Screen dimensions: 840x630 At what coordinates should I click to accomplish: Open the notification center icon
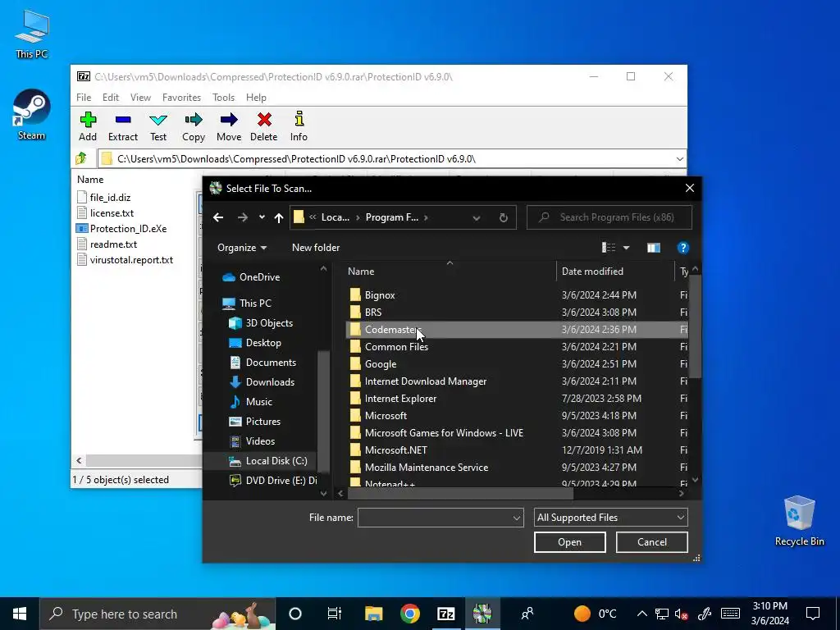(x=813, y=614)
